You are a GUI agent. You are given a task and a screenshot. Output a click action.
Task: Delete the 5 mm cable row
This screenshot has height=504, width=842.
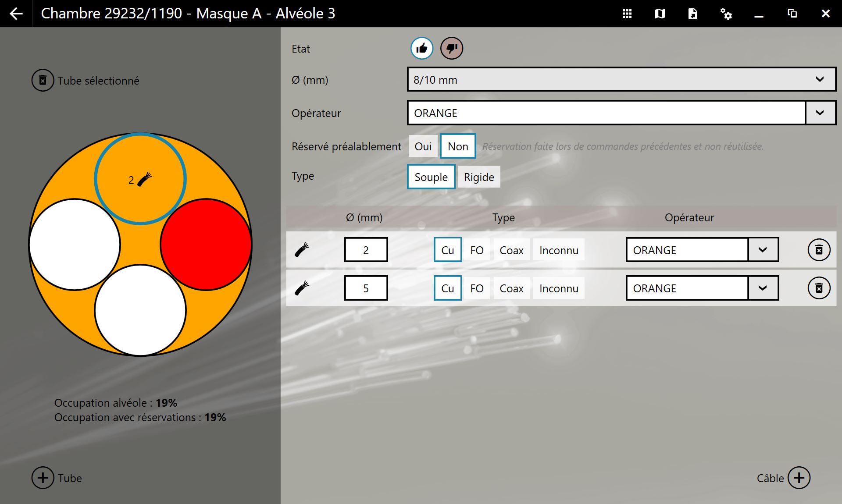pos(819,288)
